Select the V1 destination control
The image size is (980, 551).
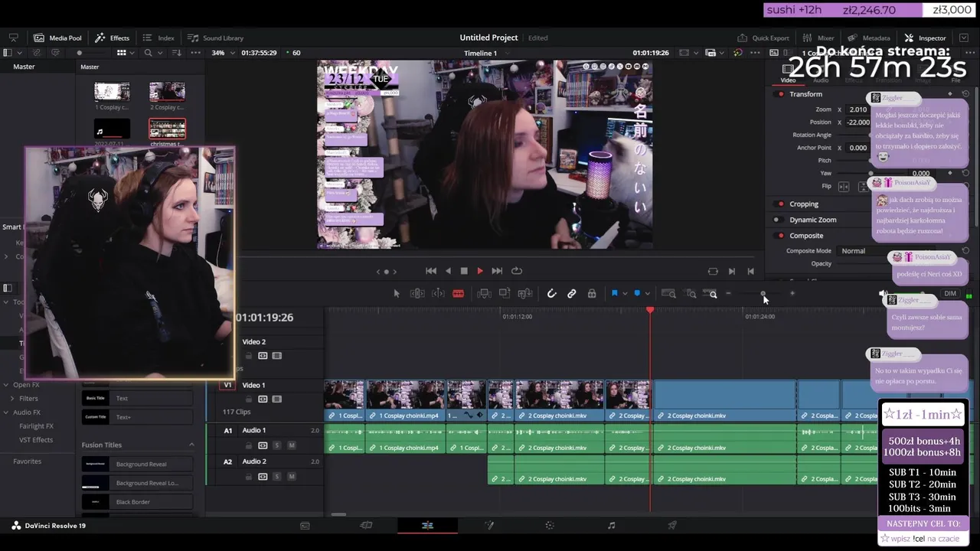tap(227, 385)
